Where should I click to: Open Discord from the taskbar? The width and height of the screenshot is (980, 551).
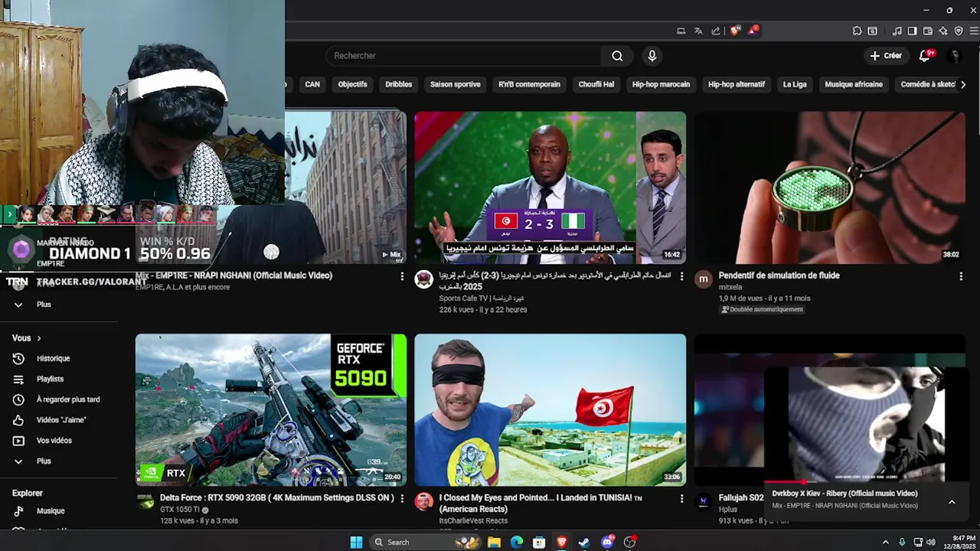pyautogui.click(x=607, y=542)
